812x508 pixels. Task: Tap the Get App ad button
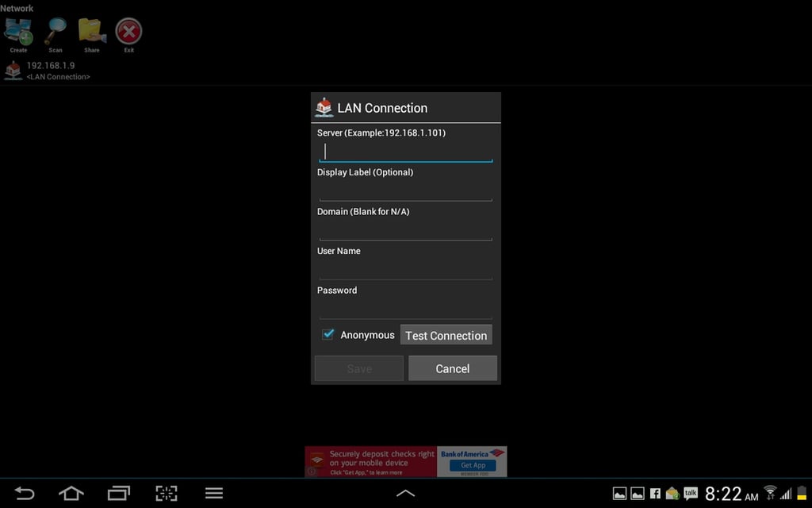tap(473, 465)
